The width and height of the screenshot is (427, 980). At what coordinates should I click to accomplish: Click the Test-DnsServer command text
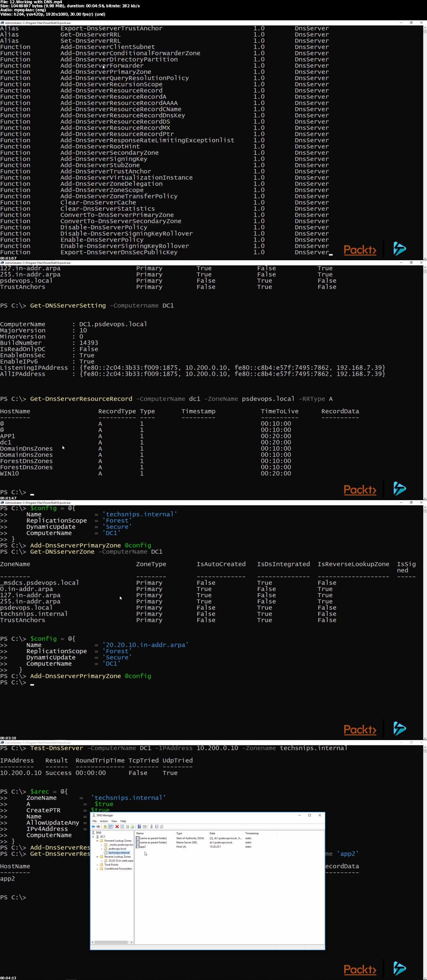click(x=56, y=748)
